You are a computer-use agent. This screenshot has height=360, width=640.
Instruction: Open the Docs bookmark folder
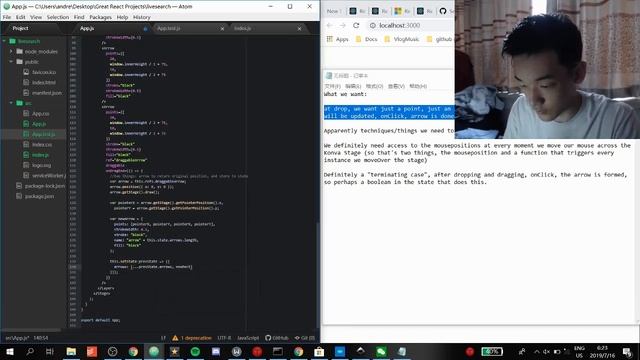tap(367, 39)
